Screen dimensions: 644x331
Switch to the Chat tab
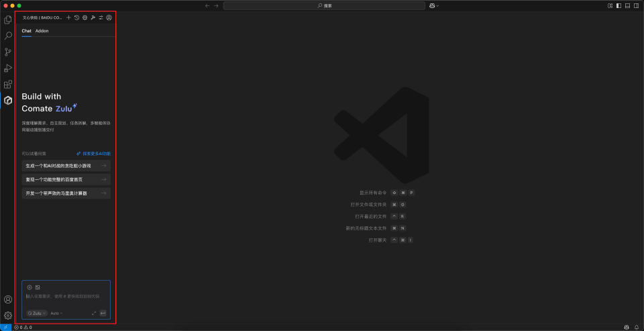pyautogui.click(x=27, y=31)
